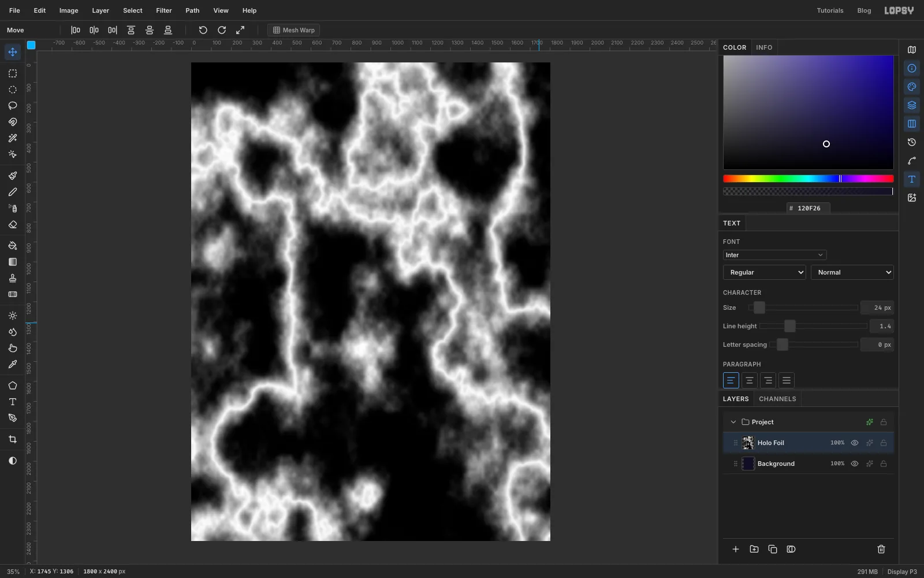
Task: Add new layer with plus icon
Action: point(736,549)
